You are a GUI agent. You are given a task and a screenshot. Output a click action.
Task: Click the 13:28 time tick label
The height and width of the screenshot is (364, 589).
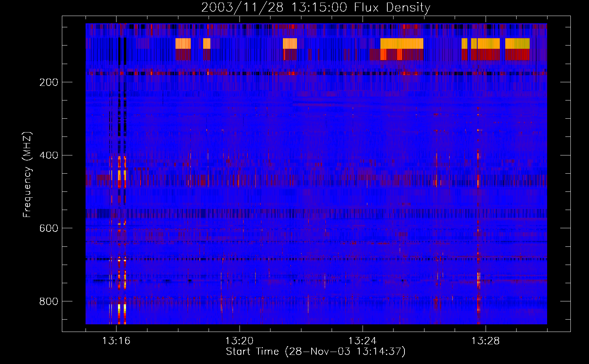[x=485, y=341]
